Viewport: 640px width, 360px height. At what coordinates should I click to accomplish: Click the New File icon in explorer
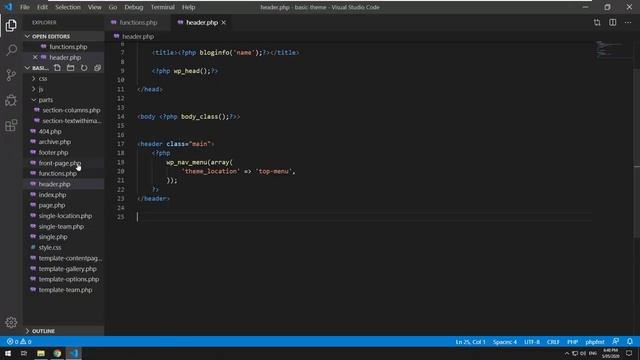57,68
